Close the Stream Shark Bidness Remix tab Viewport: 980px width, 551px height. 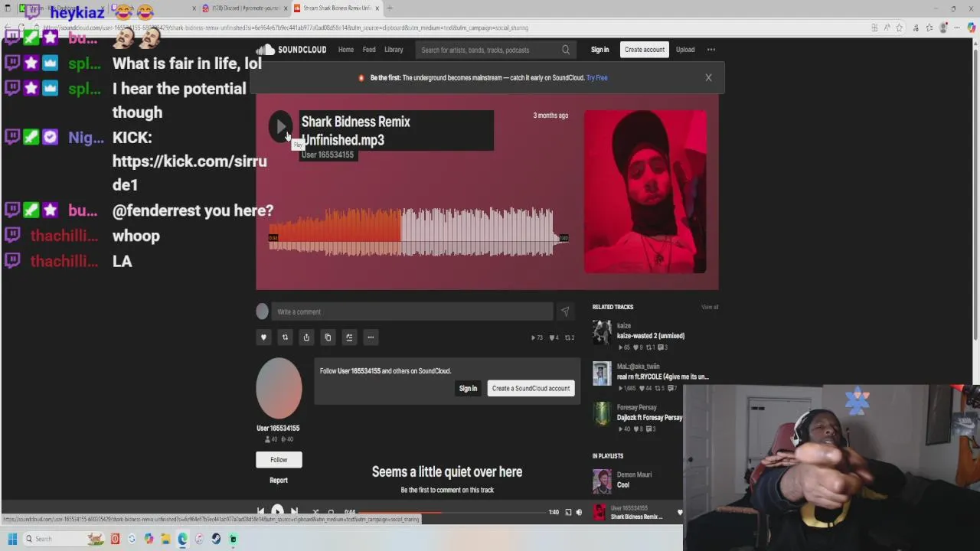click(377, 8)
